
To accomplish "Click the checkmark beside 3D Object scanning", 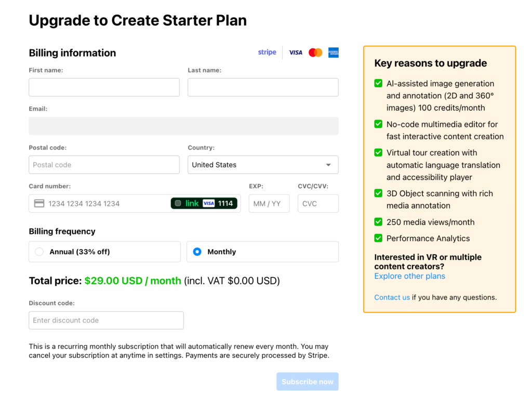I will (378, 193).
